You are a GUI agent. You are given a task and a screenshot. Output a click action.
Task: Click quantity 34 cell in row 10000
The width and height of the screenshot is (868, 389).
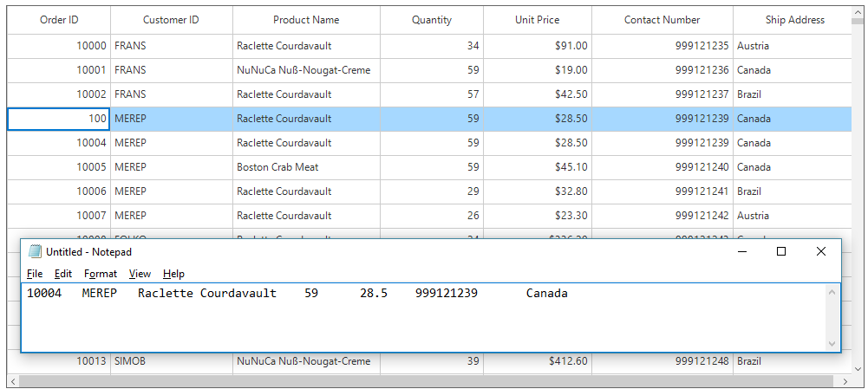431,46
